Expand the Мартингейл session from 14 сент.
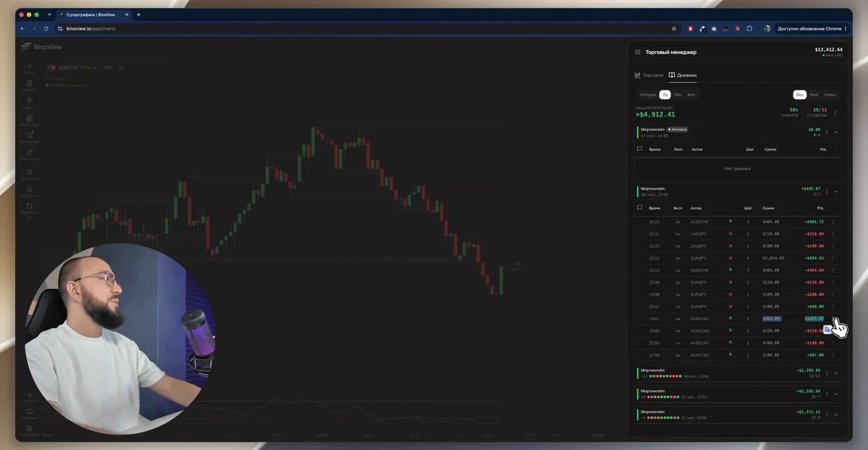This screenshot has height=450, width=868. click(836, 373)
